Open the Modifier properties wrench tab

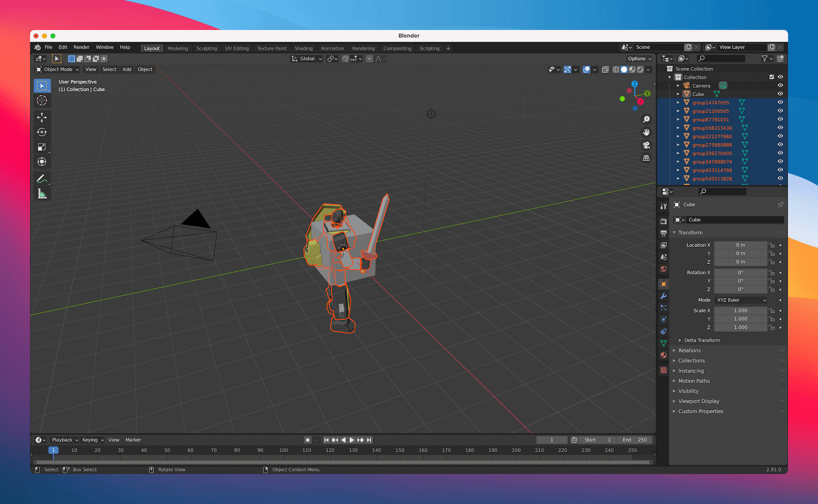[663, 296]
